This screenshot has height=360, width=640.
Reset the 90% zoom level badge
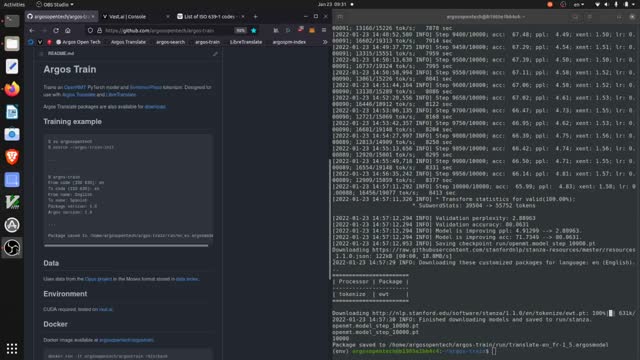241,30
